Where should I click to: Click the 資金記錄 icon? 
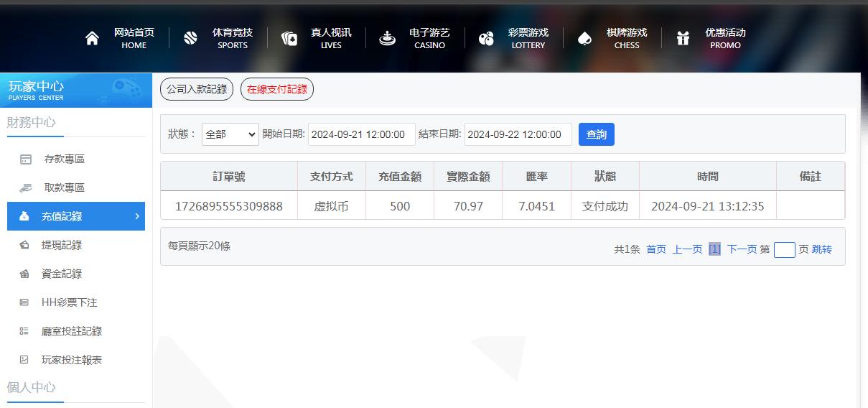(24, 274)
